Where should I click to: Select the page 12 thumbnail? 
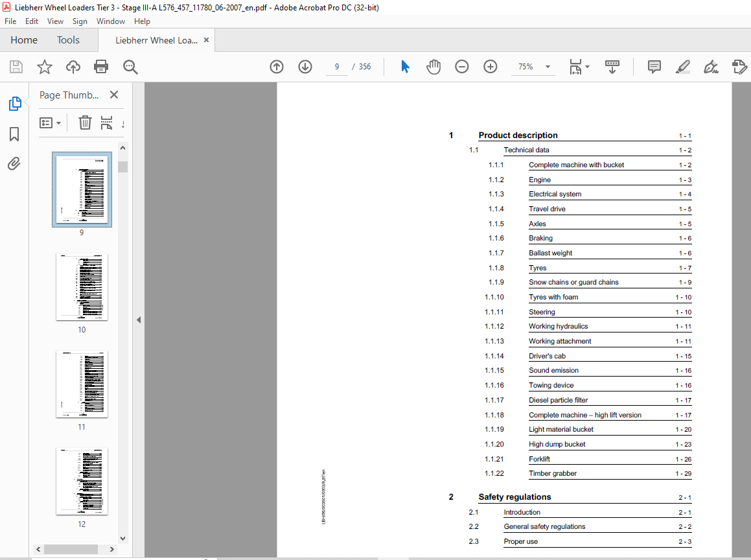click(82, 481)
